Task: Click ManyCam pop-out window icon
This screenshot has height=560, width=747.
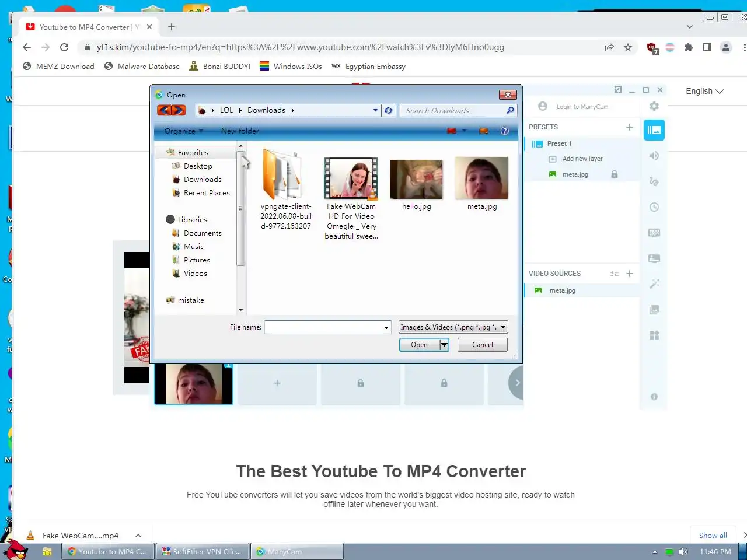Action: 618,89
